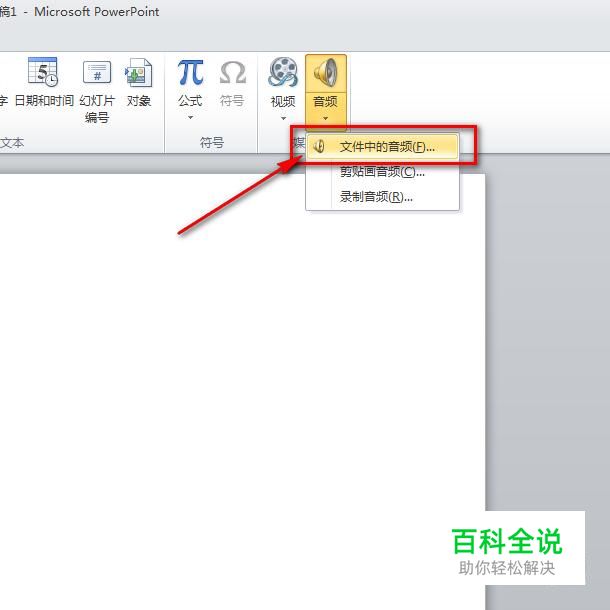Click the Object insert icon
Image resolution: width=610 pixels, height=610 pixels.
tap(138, 72)
